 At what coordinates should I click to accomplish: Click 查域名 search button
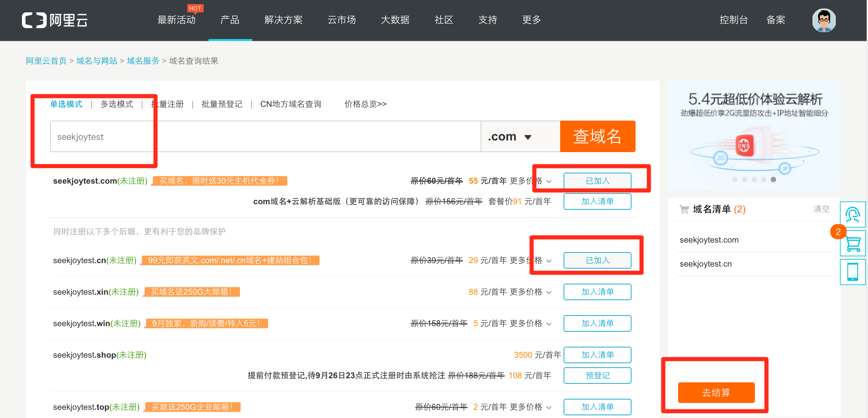click(x=598, y=136)
